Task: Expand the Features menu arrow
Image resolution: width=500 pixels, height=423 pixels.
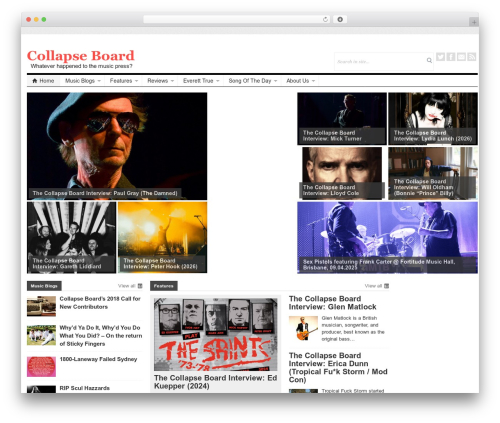Action: pyautogui.click(x=136, y=81)
